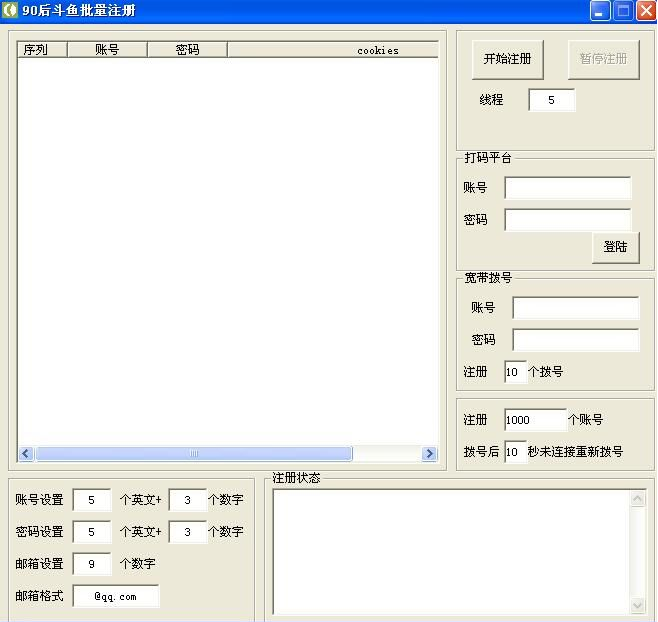Click the 开始注册 start registration button
Viewport: 658px width, 622px height.
tap(507, 59)
